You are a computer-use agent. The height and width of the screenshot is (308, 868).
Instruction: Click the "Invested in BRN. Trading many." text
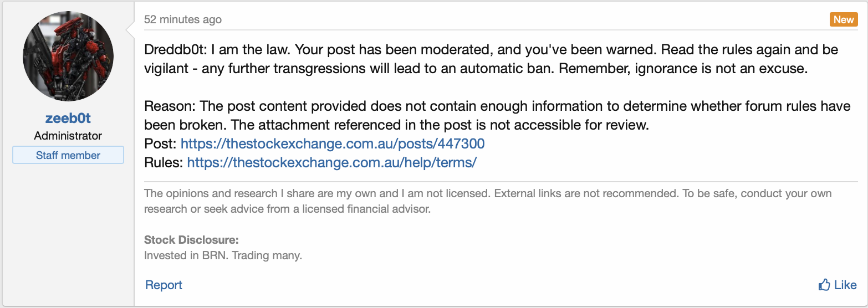[223, 256]
